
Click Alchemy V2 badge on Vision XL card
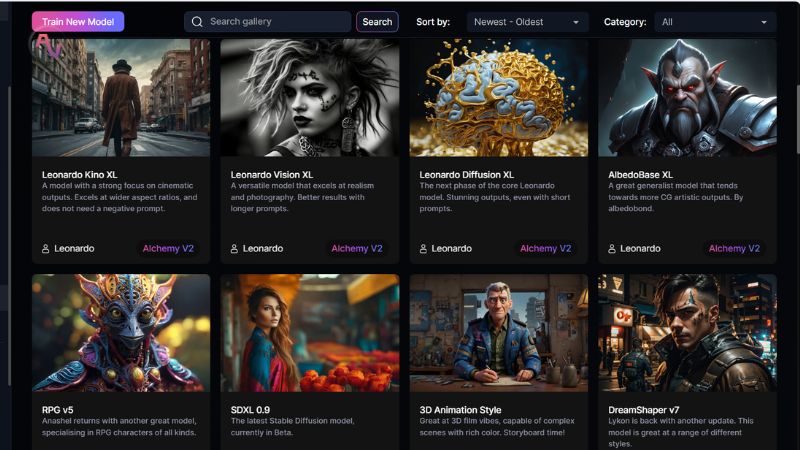click(357, 248)
